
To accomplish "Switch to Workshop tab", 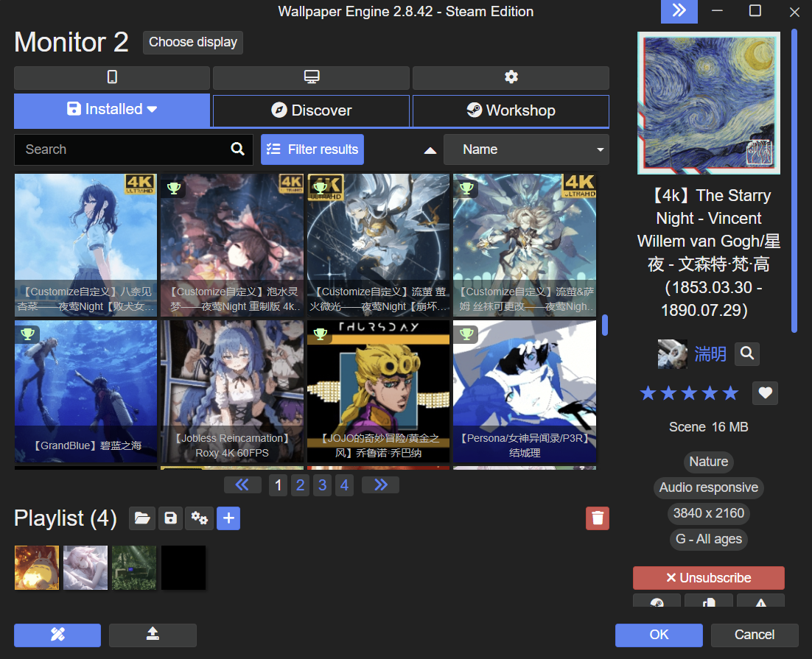I will pyautogui.click(x=511, y=110).
